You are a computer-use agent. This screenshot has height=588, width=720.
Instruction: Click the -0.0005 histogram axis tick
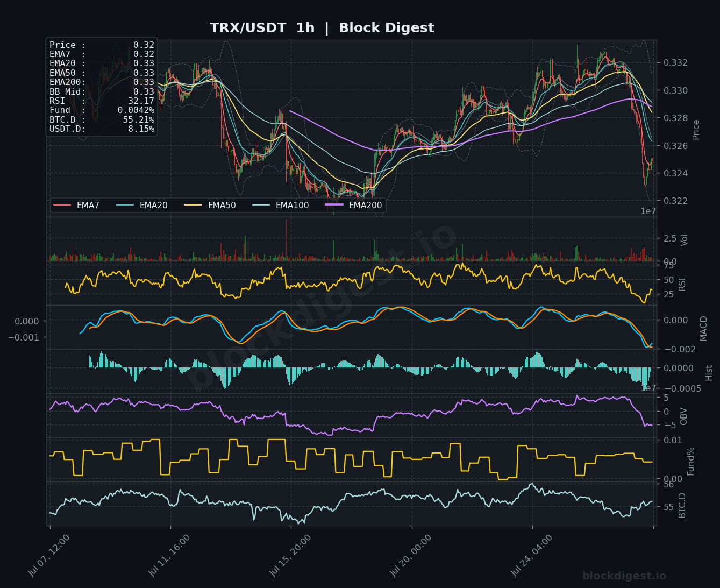[682, 389]
